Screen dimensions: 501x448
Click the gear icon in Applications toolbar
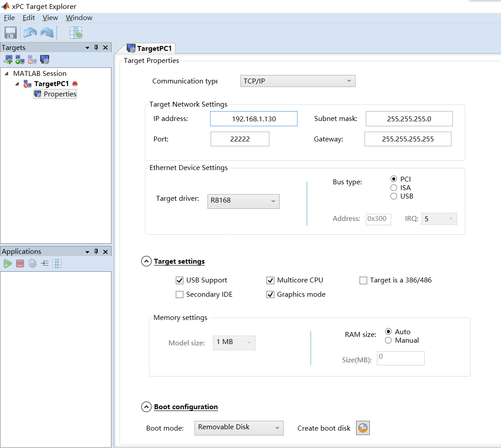(x=32, y=264)
